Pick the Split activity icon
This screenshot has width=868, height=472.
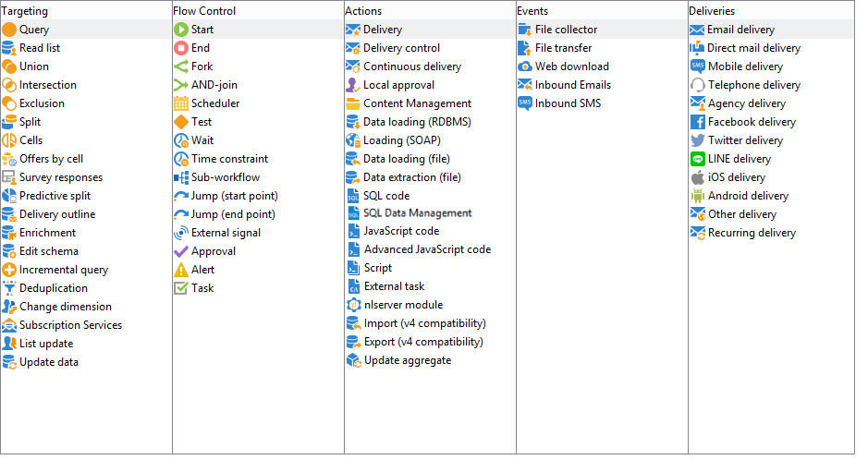[x=9, y=122]
